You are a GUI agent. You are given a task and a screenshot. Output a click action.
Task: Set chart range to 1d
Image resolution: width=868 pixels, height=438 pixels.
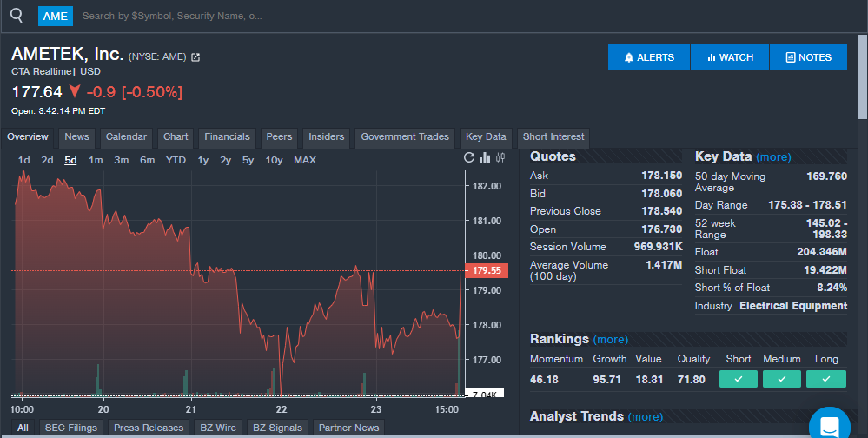coord(23,160)
